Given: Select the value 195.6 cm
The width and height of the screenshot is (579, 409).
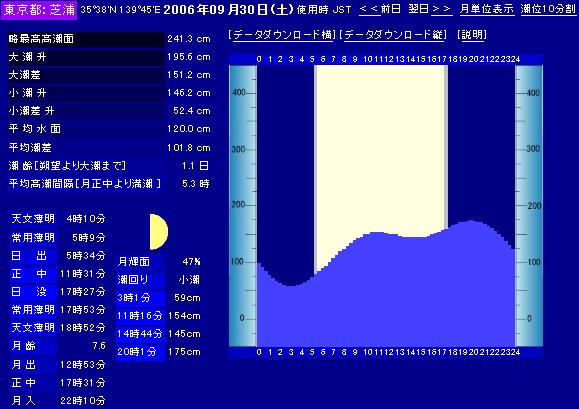Looking at the screenshot, I should coord(189,57).
